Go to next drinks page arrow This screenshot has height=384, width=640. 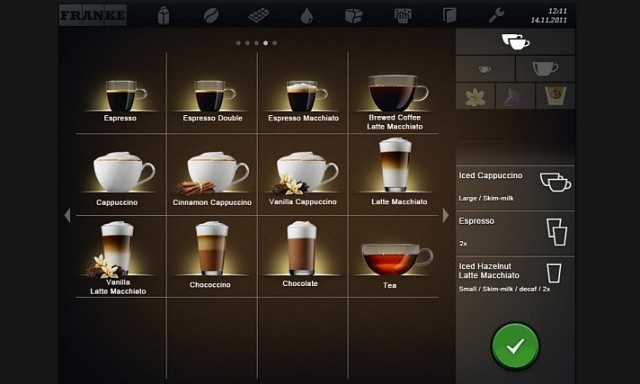[446, 215]
